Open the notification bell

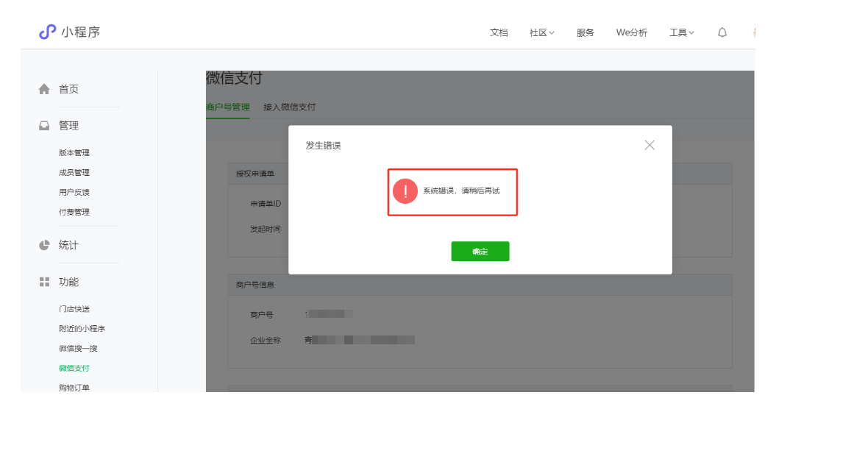point(722,32)
